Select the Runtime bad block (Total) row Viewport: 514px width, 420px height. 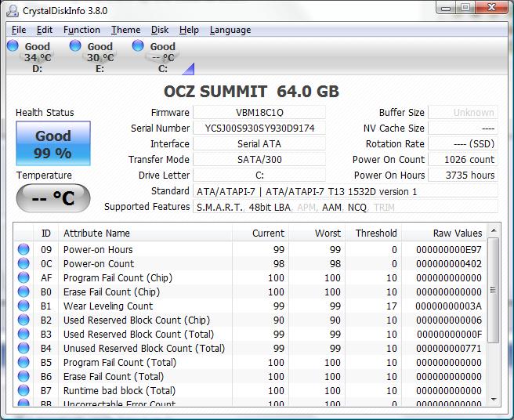click(251, 390)
